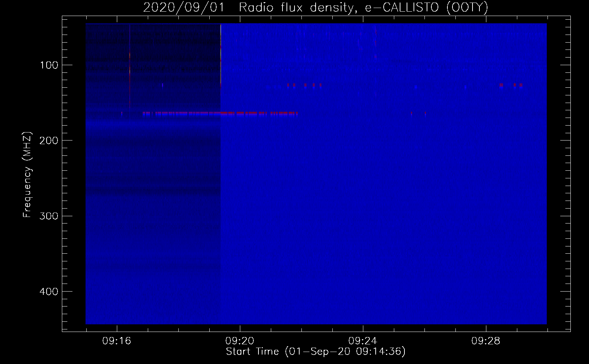
Task: Click the Frequency (MHZ) axis label
Action: pos(27,174)
